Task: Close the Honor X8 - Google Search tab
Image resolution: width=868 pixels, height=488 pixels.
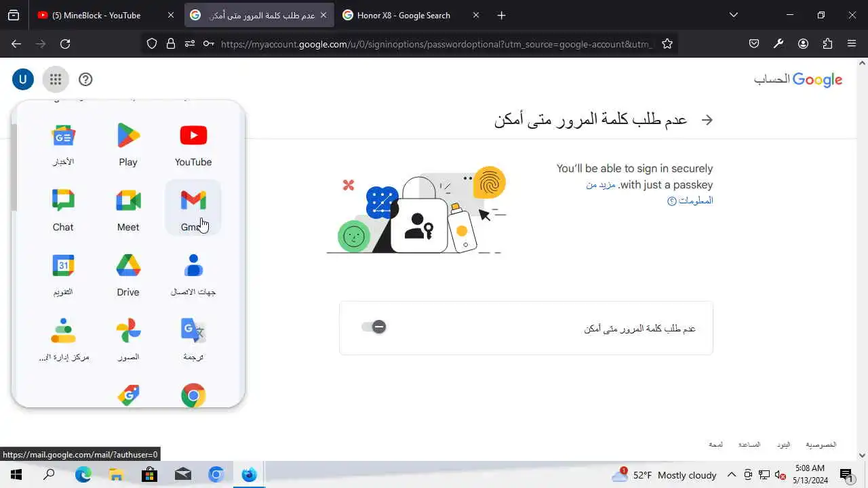Action: coord(476,15)
